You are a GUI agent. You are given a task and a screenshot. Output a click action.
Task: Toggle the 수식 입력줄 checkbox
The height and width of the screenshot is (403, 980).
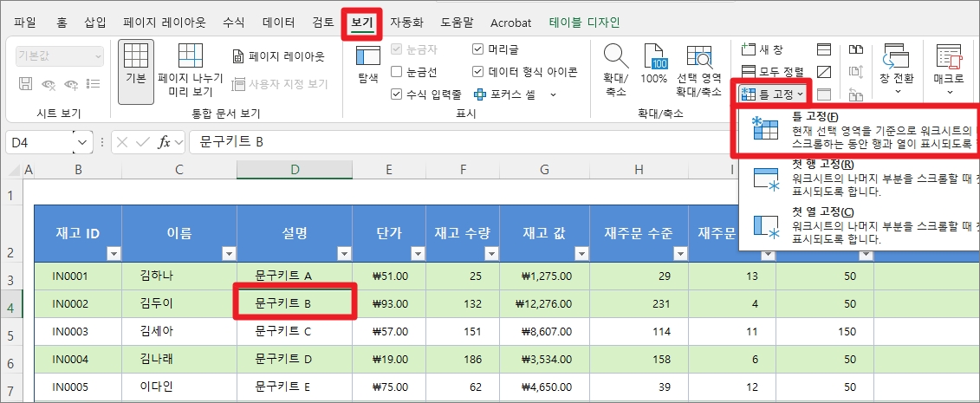tap(396, 94)
